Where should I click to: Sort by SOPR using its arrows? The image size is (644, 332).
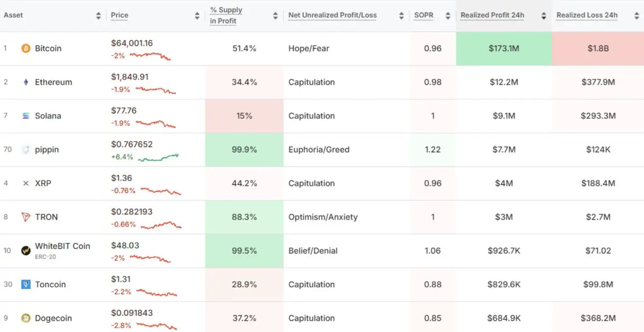point(448,16)
